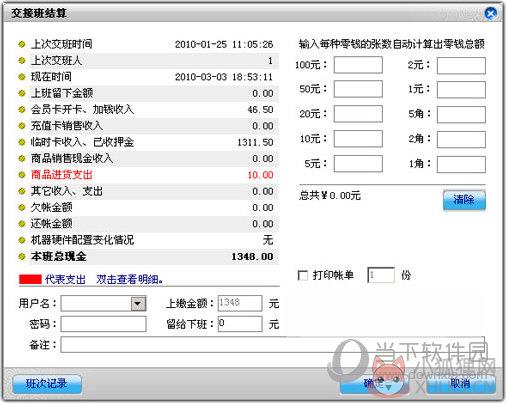Select the 1元 count field
Screen dimensions: 506x403
461,90
